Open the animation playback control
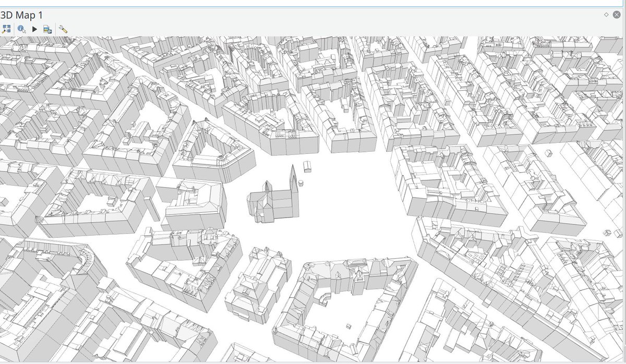This screenshot has height=364, width=626. (33, 29)
